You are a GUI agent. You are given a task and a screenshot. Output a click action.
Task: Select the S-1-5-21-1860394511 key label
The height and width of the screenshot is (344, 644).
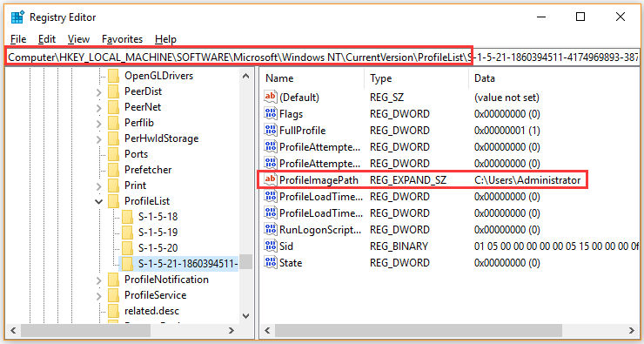point(188,264)
